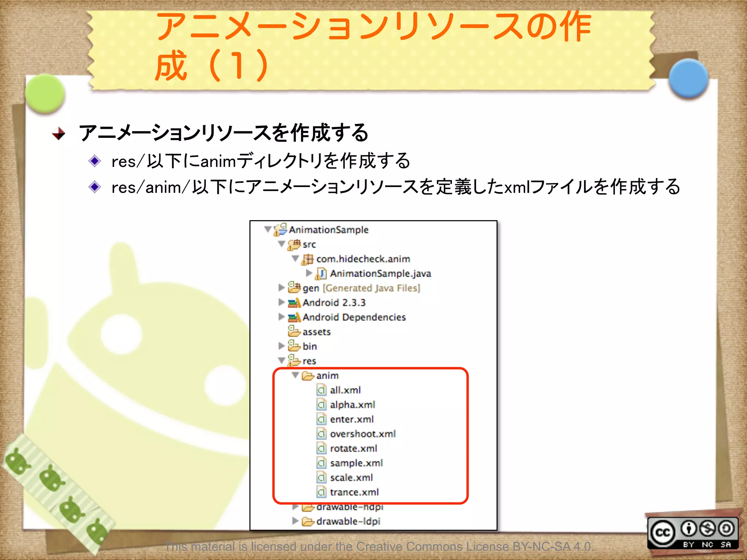Select overshoot.xml in the anim folder

pyautogui.click(x=363, y=434)
